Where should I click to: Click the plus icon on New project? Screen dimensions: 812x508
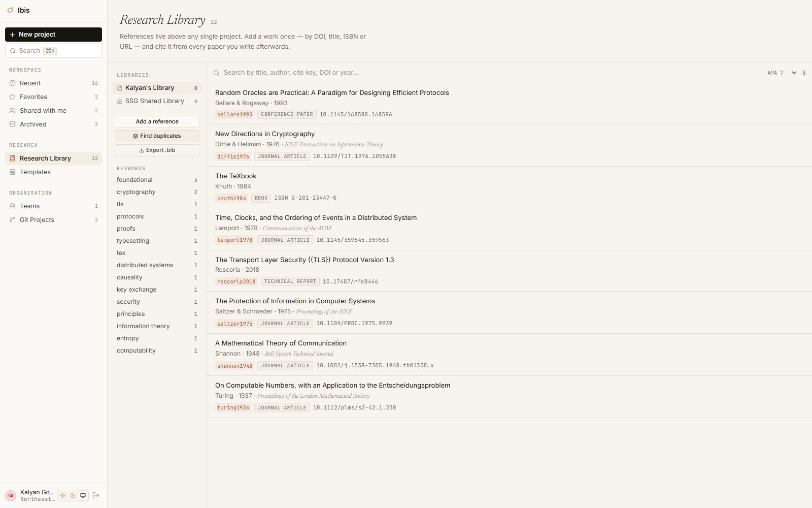[x=13, y=35]
